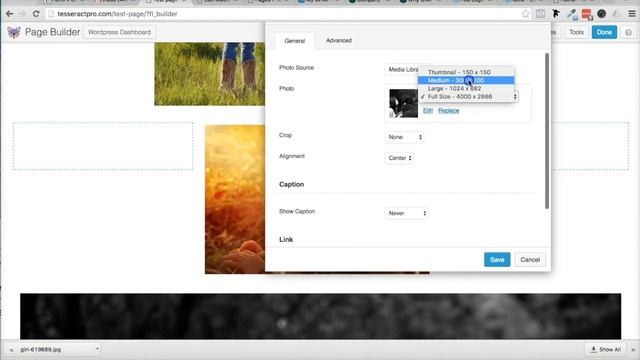Click the blue Done button
640x360 pixels.
(604, 32)
